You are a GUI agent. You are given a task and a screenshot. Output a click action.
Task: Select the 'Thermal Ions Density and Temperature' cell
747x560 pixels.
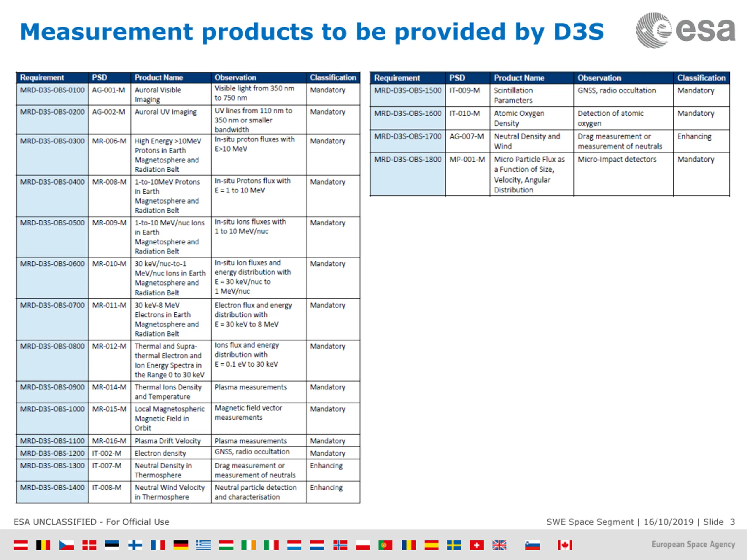click(x=171, y=391)
